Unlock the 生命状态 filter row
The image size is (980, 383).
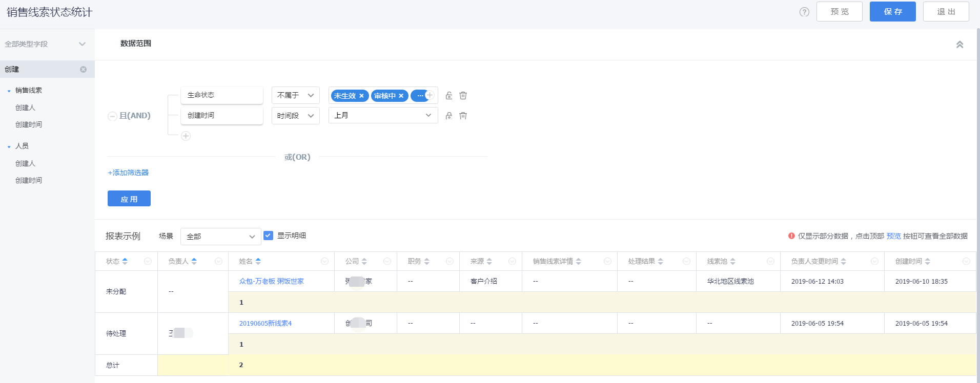tap(449, 96)
